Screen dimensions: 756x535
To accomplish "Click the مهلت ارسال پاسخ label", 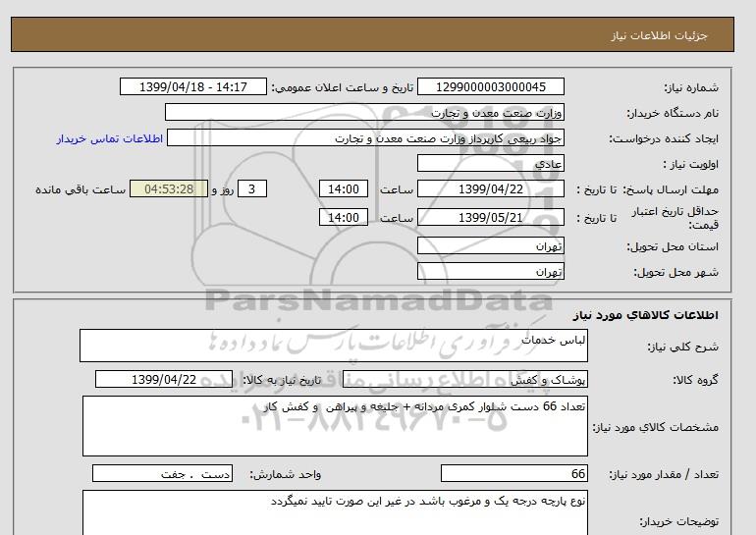I will tap(671, 189).
